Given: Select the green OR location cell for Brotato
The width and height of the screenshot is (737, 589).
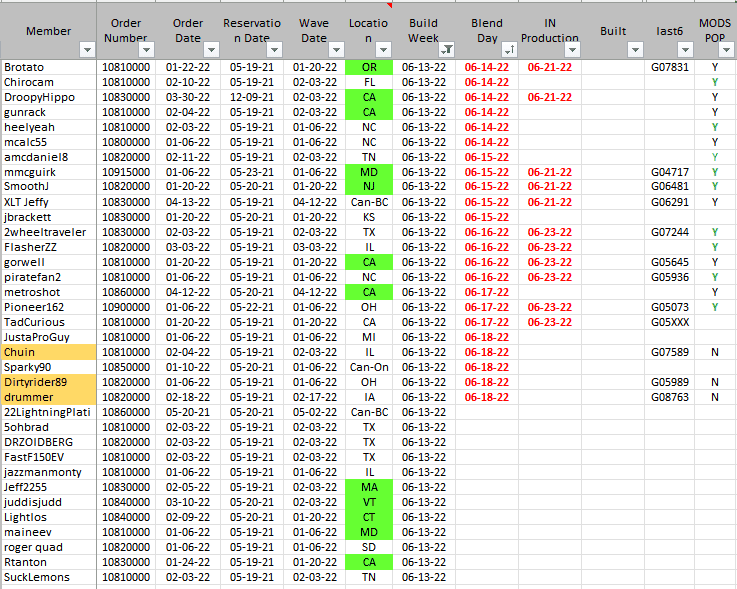Looking at the screenshot, I should coord(369,67).
